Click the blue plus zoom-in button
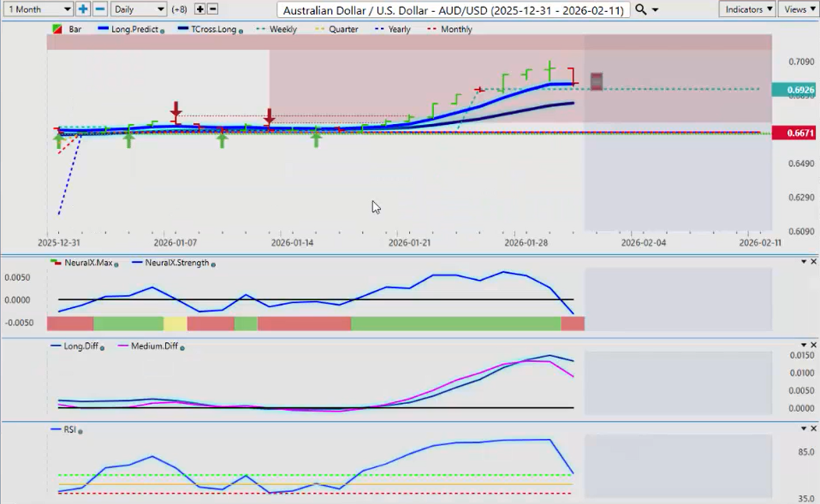The width and height of the screenshot is (820, 504). [x=83, y=9]
